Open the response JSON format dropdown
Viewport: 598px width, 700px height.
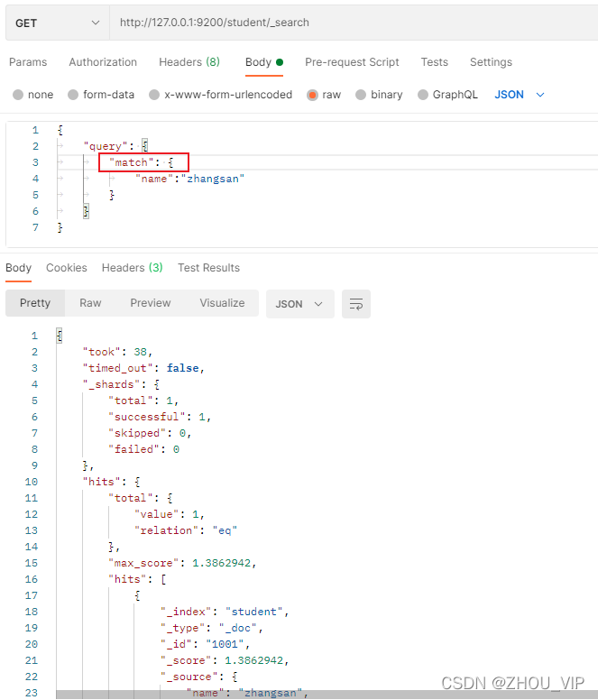click(x=299, y=304)
